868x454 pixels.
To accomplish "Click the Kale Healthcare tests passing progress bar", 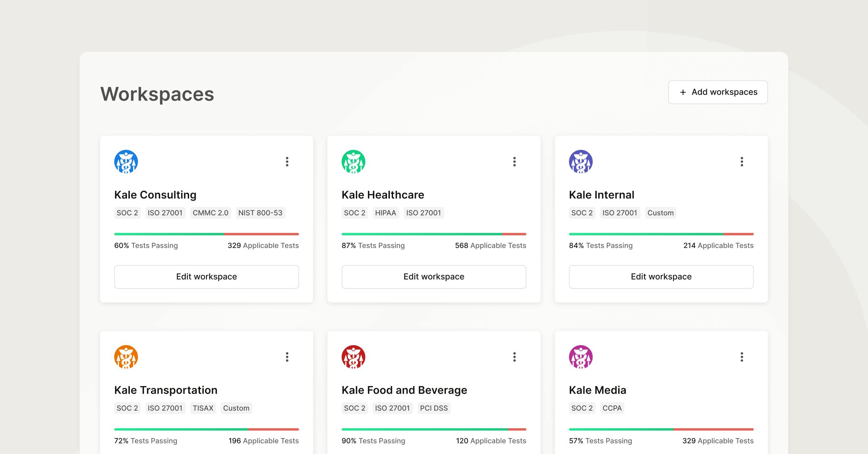I will coord(434,234).
